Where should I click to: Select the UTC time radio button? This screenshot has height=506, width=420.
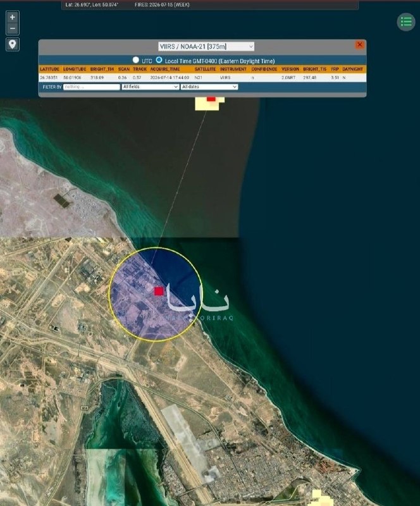point(136,60)
